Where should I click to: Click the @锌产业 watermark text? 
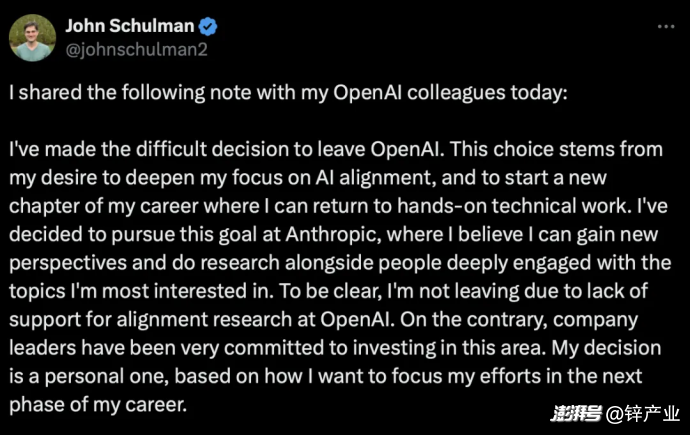pyautogui.click(x=642, y=414)
